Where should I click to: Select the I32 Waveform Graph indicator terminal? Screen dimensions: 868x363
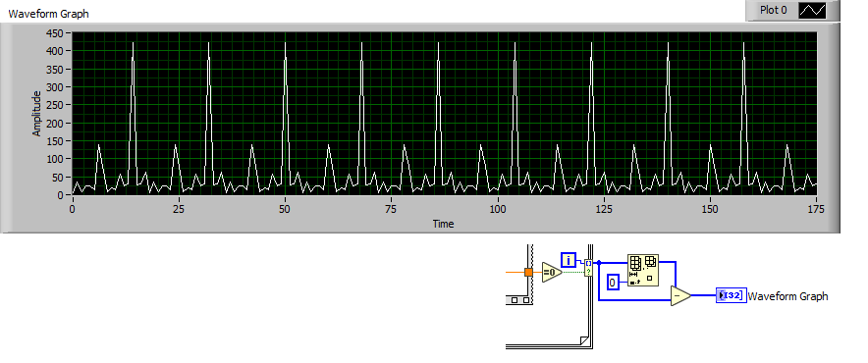(x=731, y=295)
